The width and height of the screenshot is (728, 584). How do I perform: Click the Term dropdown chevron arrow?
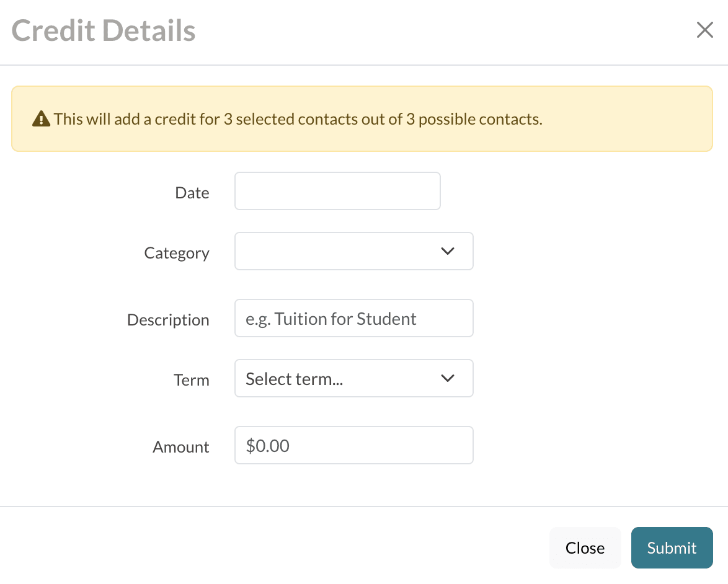447,378
